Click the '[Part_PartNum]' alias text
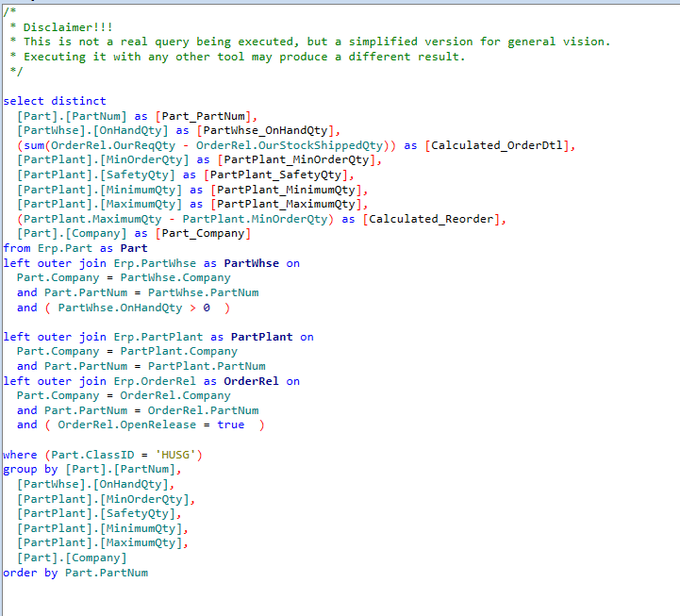 point(204,116)
